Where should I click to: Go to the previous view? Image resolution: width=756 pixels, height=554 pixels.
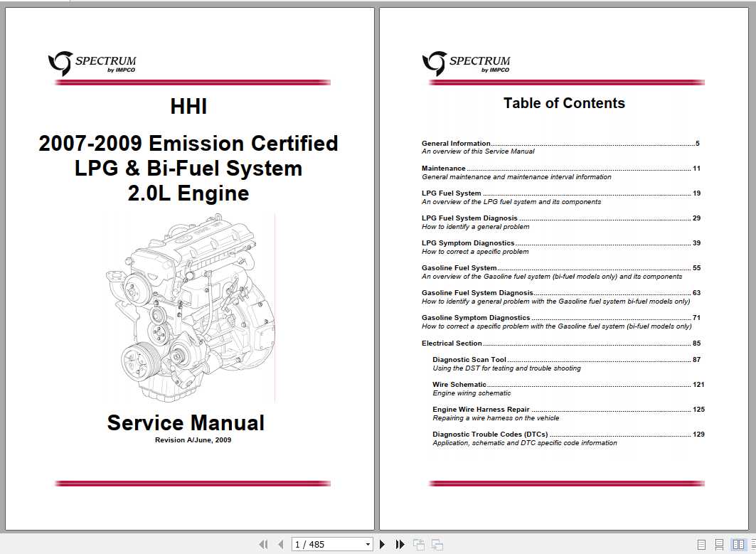(x=419, y=544)
